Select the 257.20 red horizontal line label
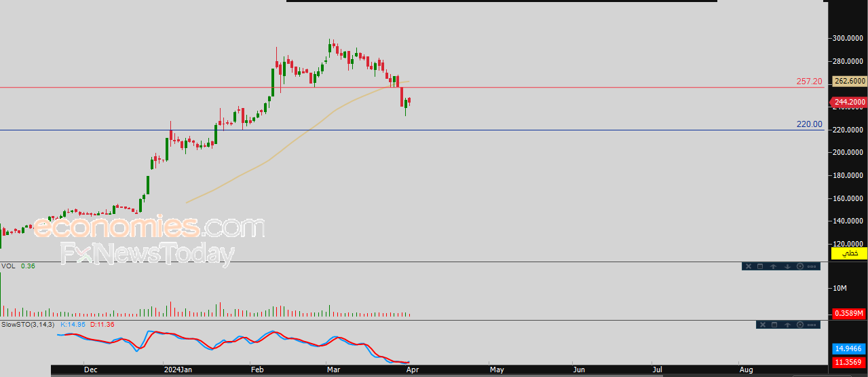This screenshot has width=868, height=377. [x=809, y=82]
